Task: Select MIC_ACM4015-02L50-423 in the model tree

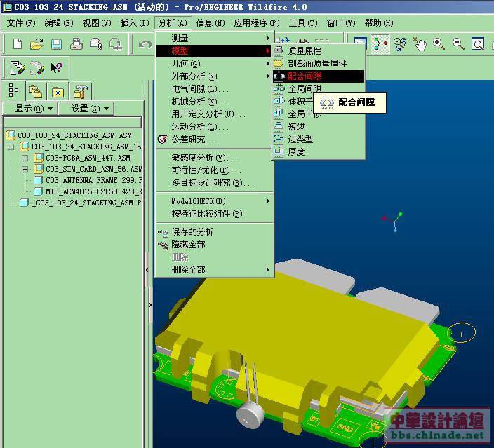Action: click(88, 191)
